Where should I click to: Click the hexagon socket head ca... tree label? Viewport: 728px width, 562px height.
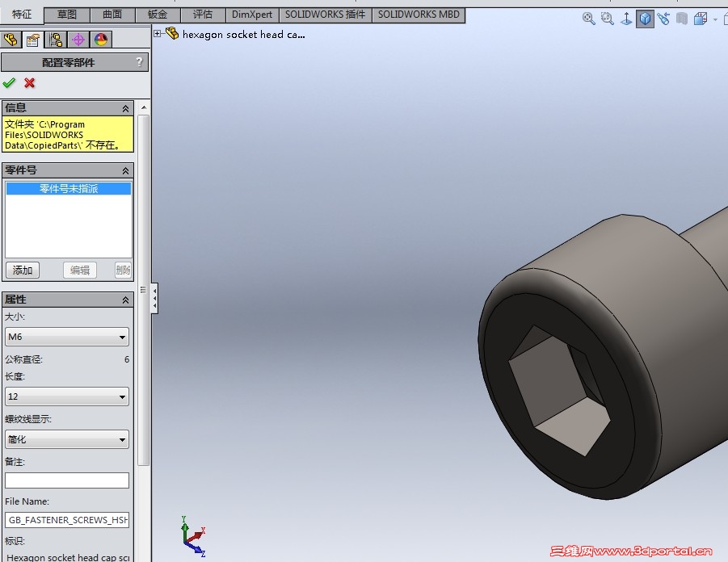point(244,35)
